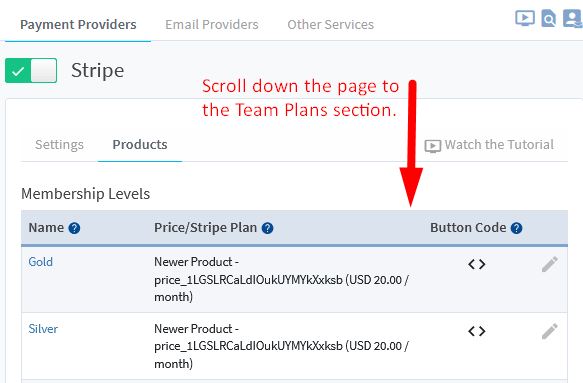
Task: Open help icon beside Button Code
Action: pos(516,228)
